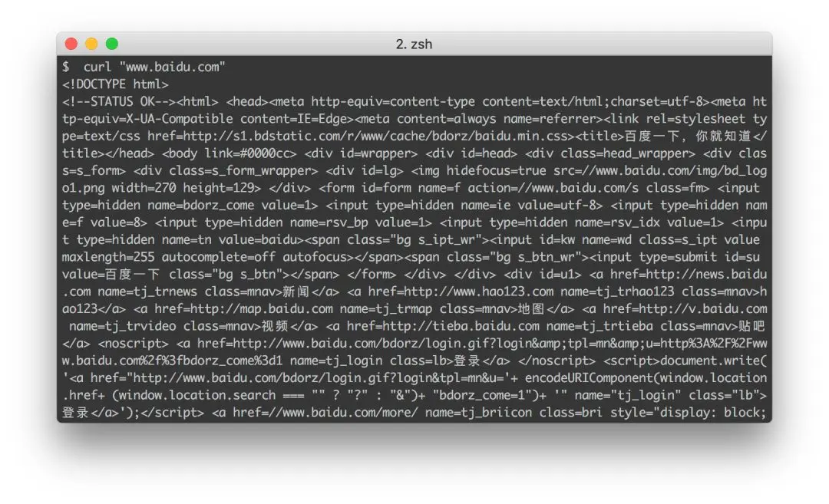Click the '2. zsh' window title
Viewport: 829px width, 504px height.
pyautogui.click(x=414, y=44)
